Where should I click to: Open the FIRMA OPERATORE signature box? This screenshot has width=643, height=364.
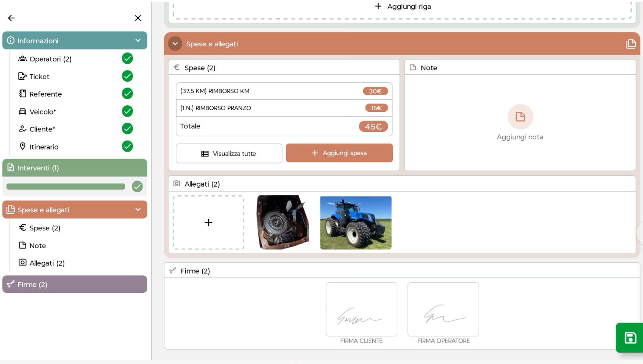click(443, 309)
